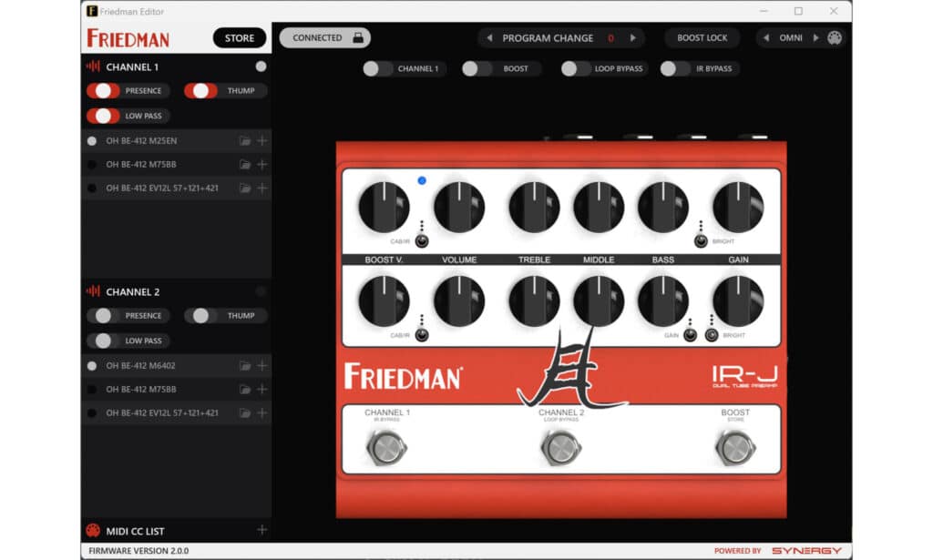Open folder for Channel 1 OH BE-412 M75BB

(x=244, y=165)
